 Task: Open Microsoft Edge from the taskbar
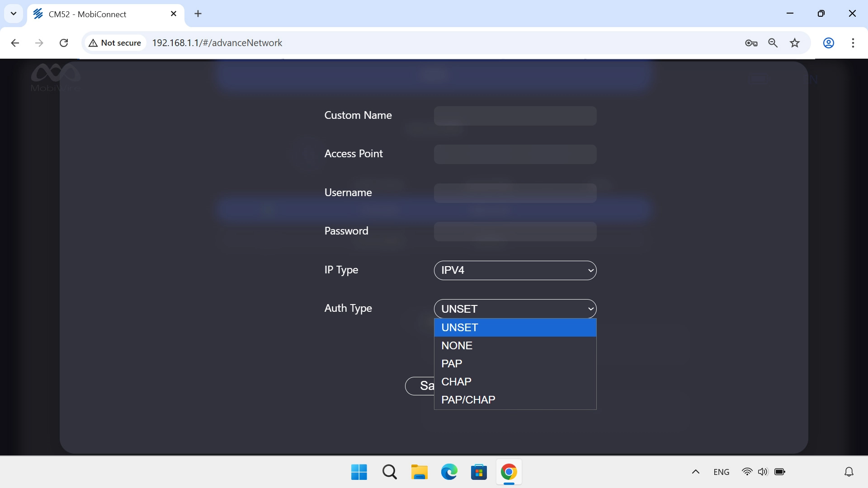(x=449, y=472)
